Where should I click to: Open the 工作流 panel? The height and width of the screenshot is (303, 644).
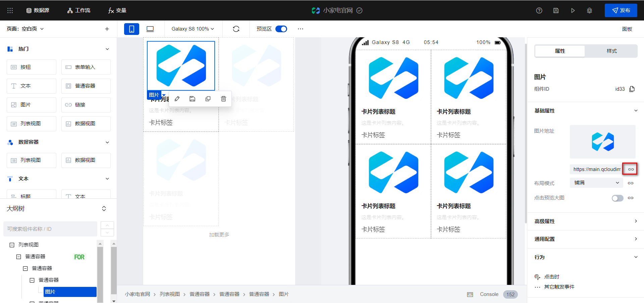point(79,10)
